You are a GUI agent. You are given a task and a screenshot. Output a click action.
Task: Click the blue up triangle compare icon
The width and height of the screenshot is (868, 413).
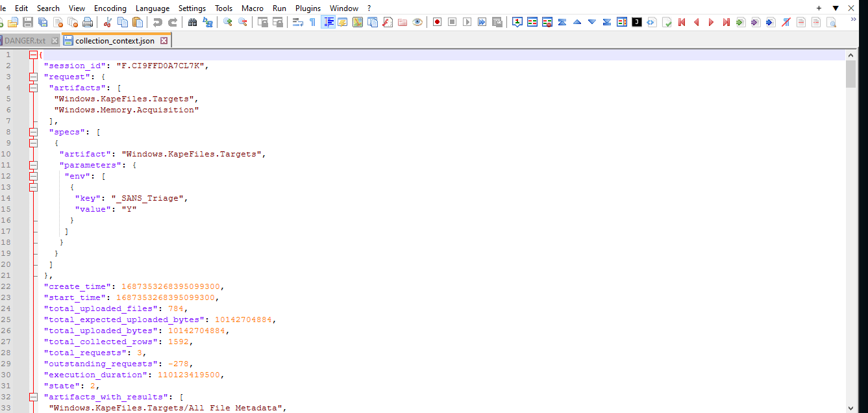[x=577, y=22]
